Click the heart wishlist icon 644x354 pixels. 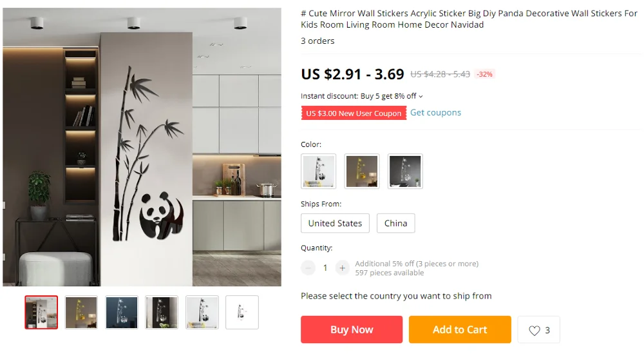coord(535,330)
